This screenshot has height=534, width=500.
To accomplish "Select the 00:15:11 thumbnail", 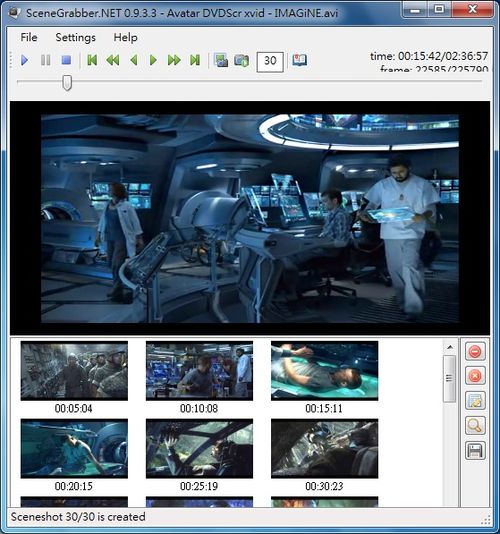I will tap(325, 371).
